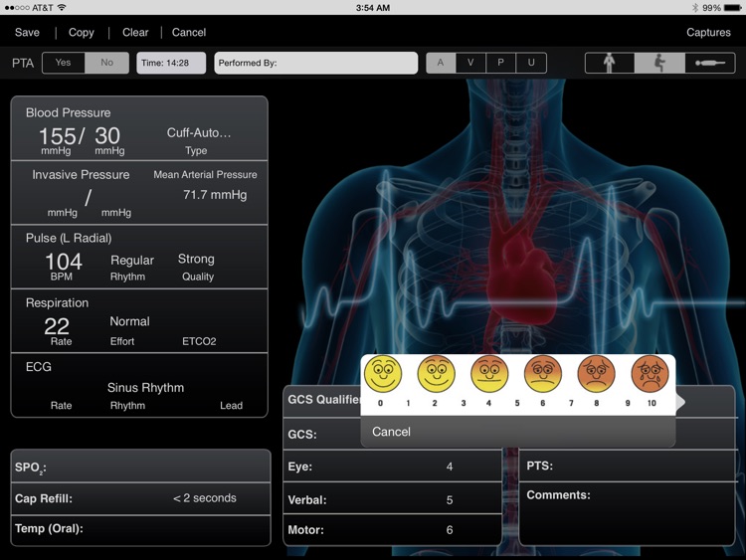Viewport: 746px width, 560px height.
Task: Set PTA to No
Action: pyautogui.click(x=107, y=63)
